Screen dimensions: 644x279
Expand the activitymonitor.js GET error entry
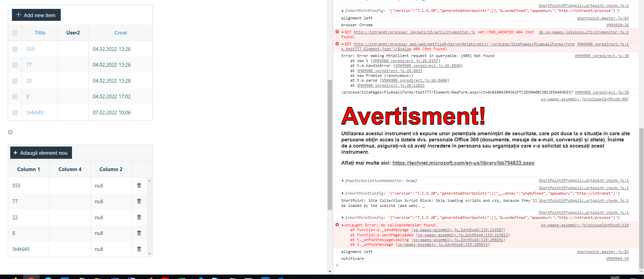click(x=343, y=32)
